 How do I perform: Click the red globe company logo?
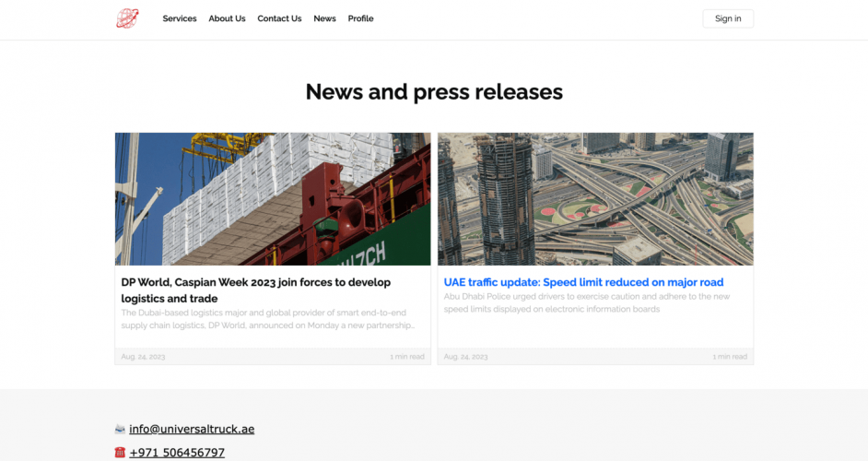coord(127,18)
